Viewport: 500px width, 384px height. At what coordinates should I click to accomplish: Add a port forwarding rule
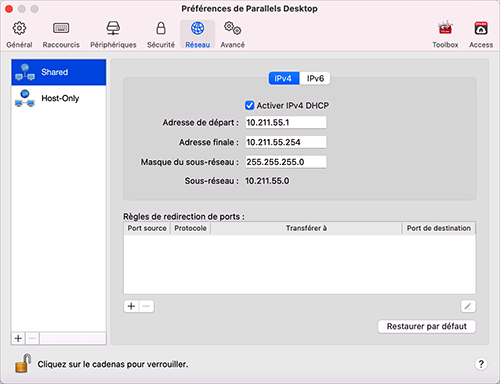point(131,306)
